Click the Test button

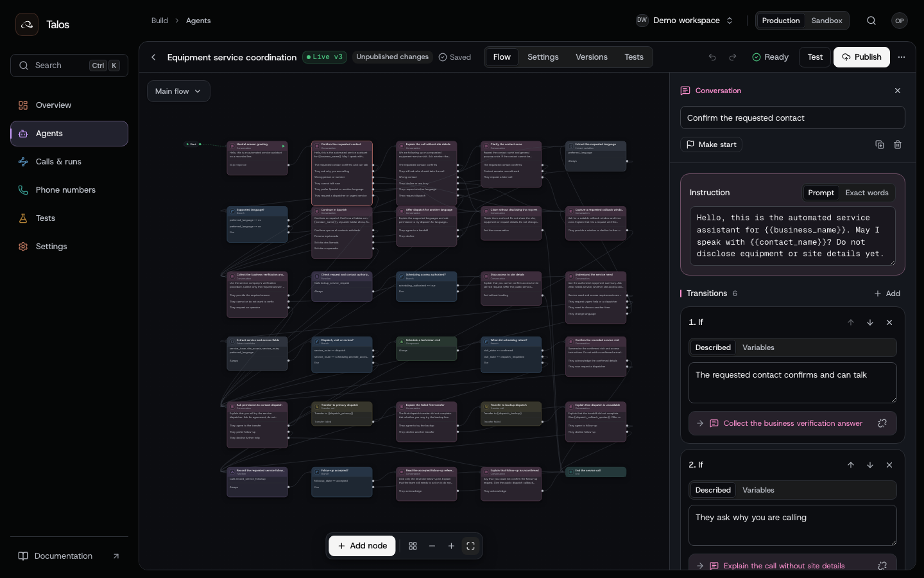click(x=815, y=57)
